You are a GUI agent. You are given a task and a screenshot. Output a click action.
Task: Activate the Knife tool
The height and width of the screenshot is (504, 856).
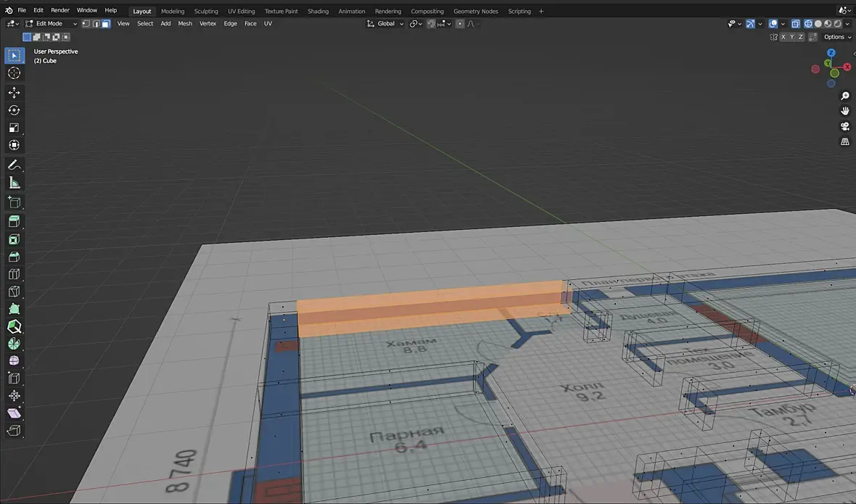[x=15, y=292]
